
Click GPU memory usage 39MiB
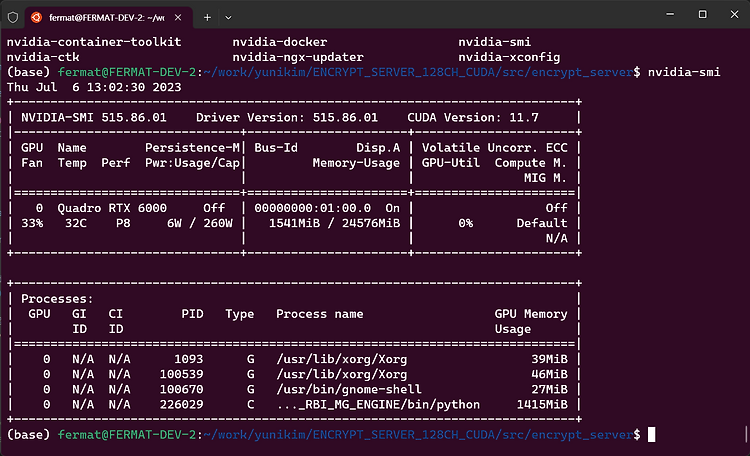point(549,359)
